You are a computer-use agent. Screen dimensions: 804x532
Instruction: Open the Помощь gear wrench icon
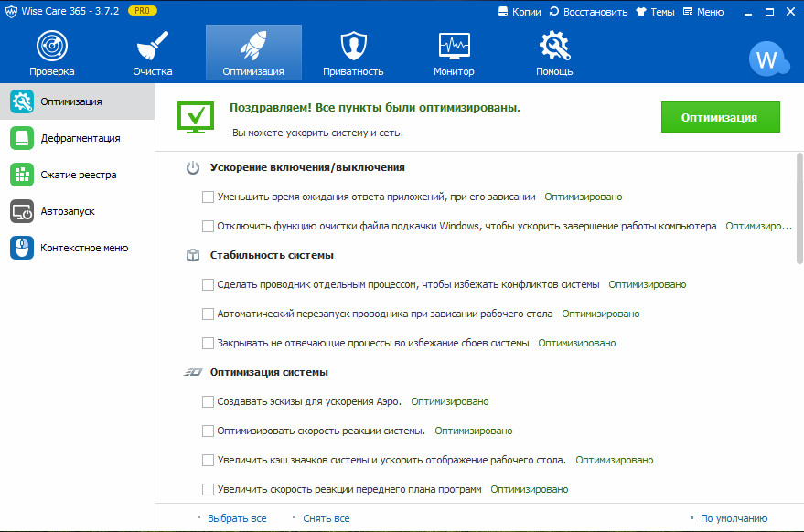555,46
